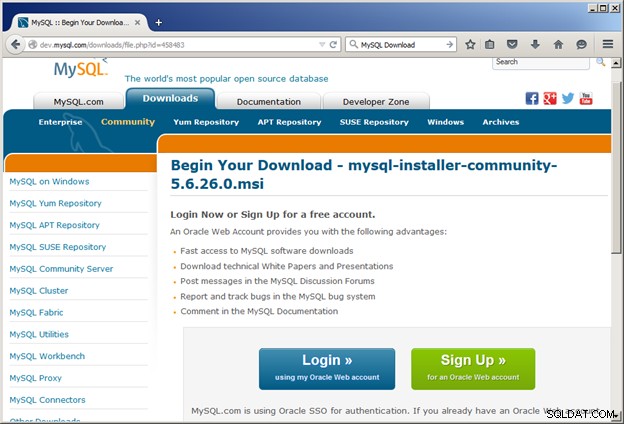
Task: Bookmark this page with the star icon
Action: pyautogui.click(x=470, y=45)
